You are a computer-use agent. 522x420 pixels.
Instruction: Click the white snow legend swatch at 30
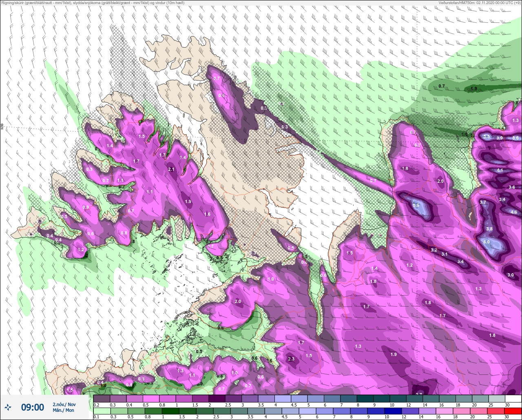point(513,398)
